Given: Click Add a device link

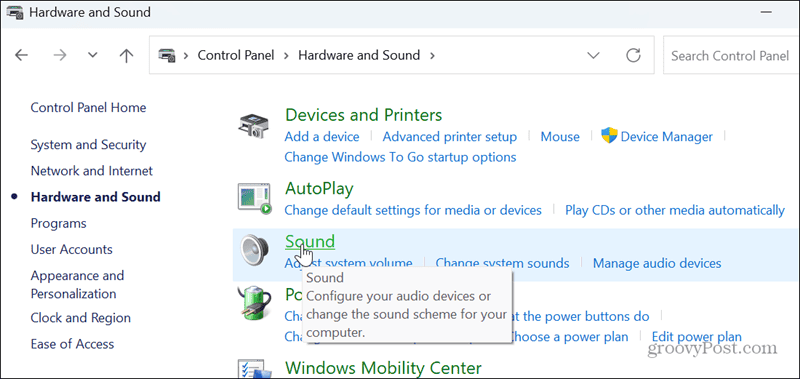Looking at the screenshot, I should tap(322, 137).
